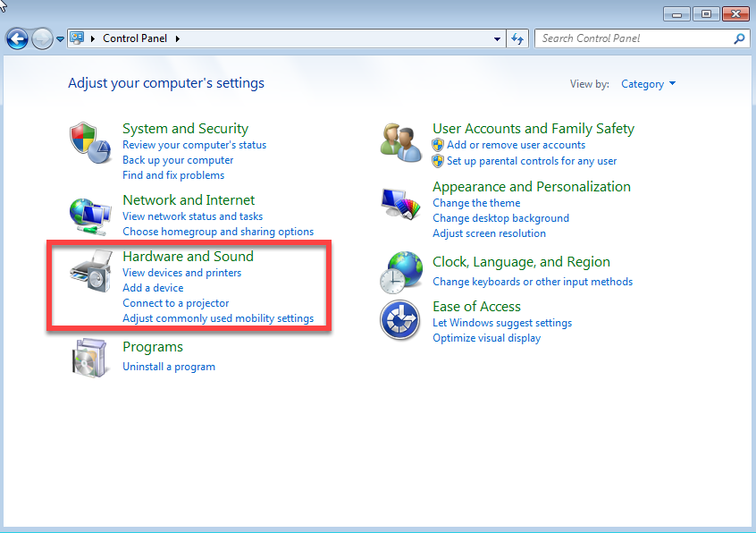
Task: Click the System and Security shield icon
Action: point(89,143)
